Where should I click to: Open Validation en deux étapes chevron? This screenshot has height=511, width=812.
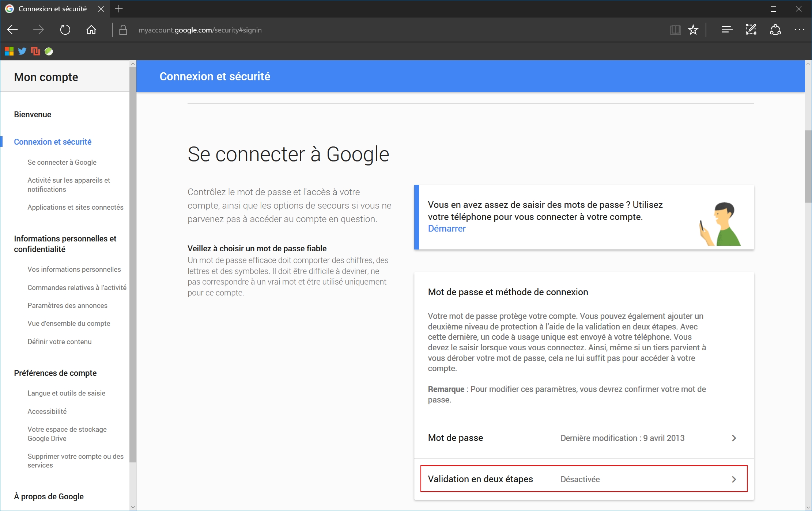(734, 479)
